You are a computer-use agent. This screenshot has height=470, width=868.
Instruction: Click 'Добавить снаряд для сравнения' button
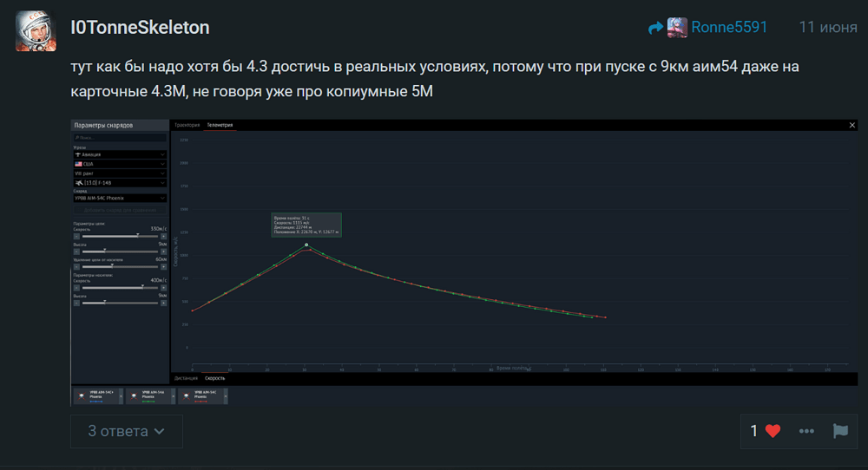[x=120, y=210]
